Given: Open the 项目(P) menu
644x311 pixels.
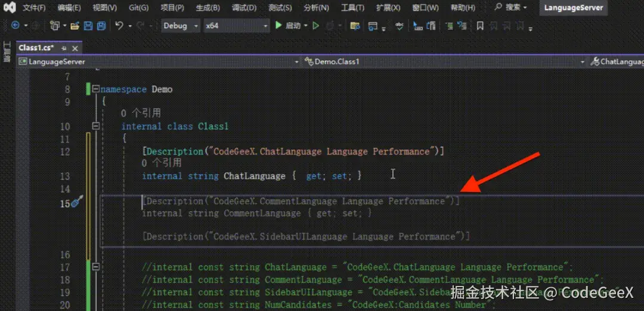Looking at the screenshot, I should [x=172, y=7].
